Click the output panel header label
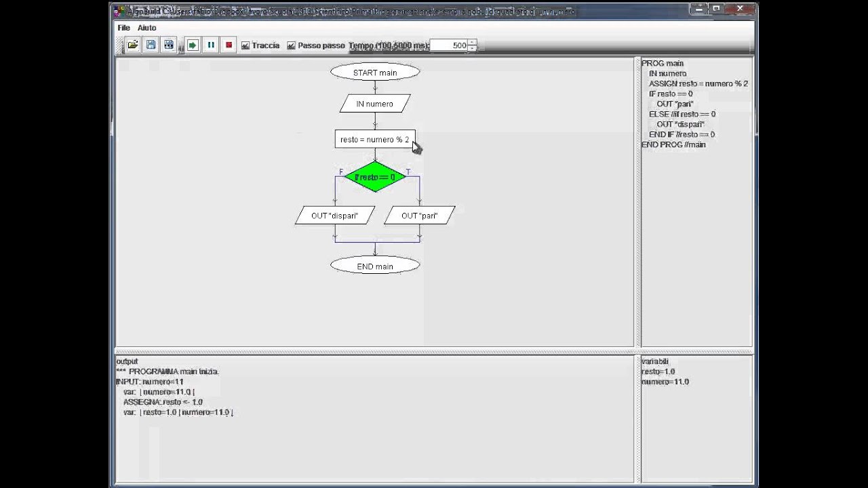Screen dimensions: 868x488 tap(127, 361)
